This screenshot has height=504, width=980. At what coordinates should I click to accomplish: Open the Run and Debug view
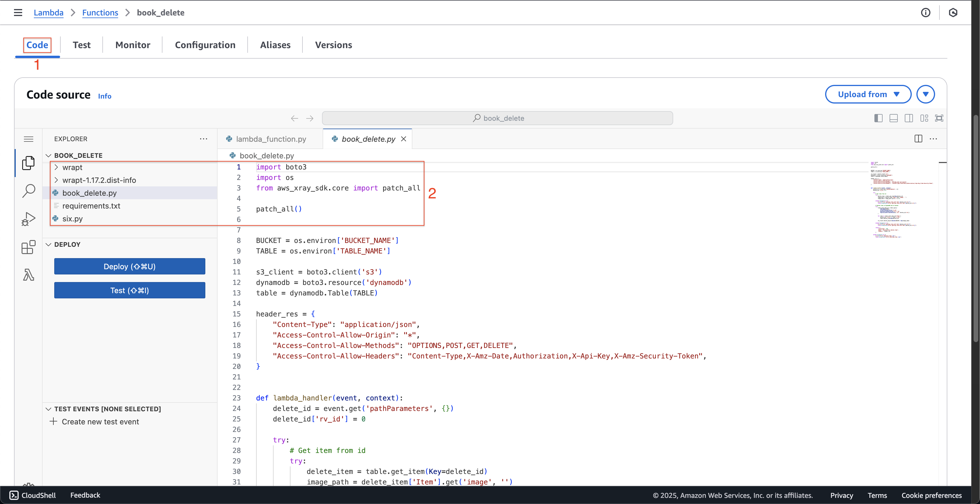pos(29,219)
